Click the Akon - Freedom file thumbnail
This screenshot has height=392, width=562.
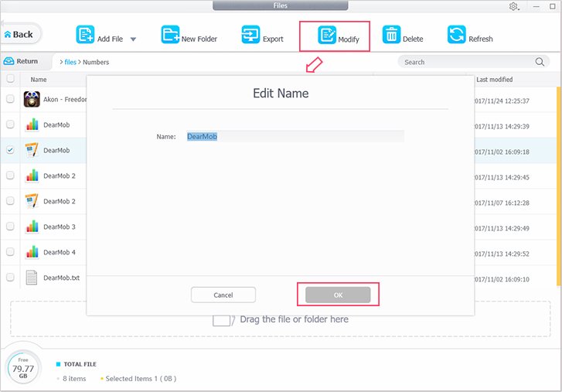(32, 99)
